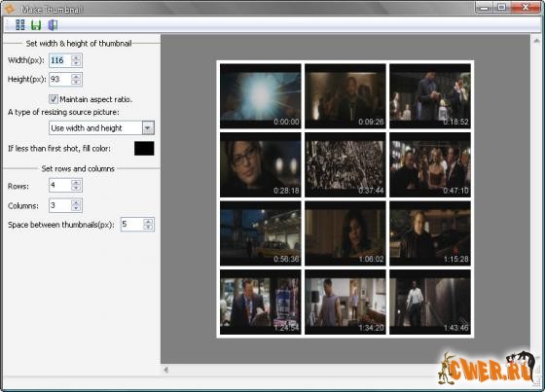
Task: Click the thumbnail grid toolbar icon
Action: [x=20, y=25]
